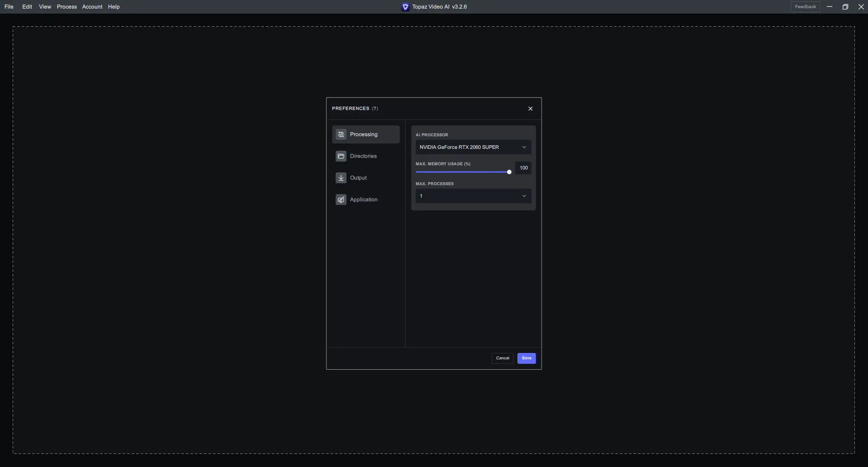This screenshot has width=868, height=467.
Task: Click the memory usage value field showing 100
Action: click(x=523, y=168)
